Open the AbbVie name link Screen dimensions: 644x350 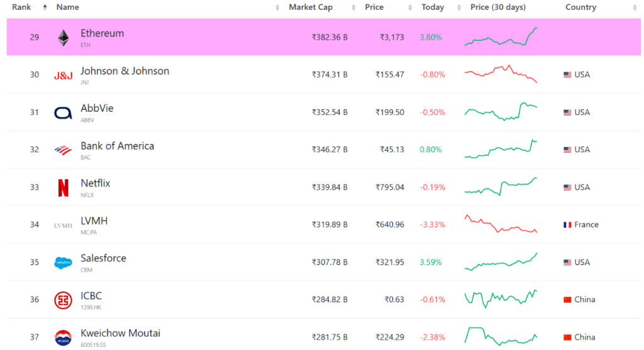(x=97, y=108)
